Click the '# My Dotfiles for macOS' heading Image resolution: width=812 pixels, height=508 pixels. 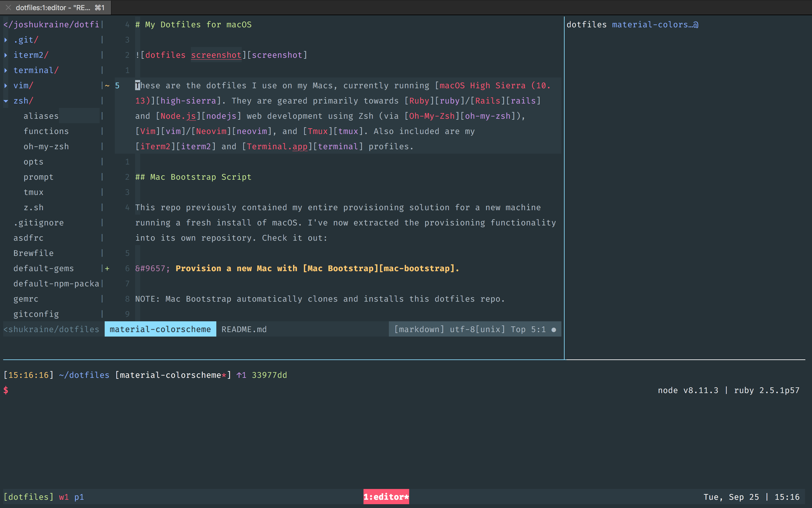click(193, 24)
